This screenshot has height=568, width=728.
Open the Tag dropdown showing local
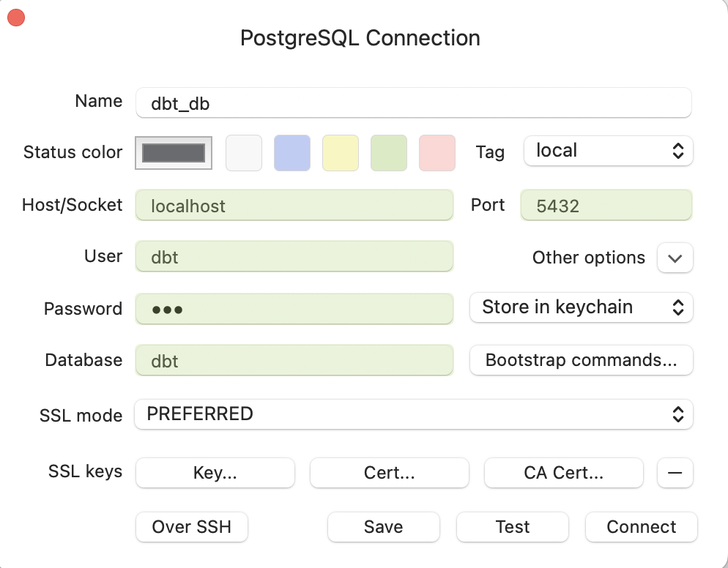click(608, 152)
